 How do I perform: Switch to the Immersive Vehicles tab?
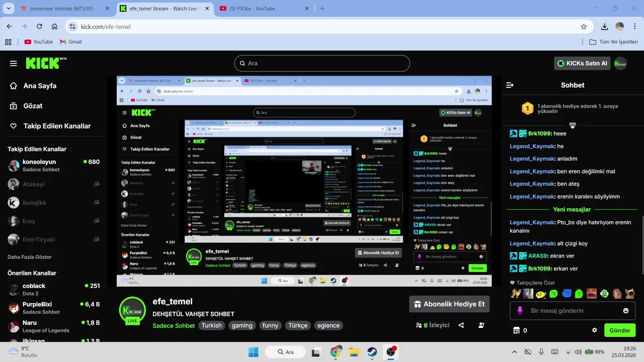click(x=65, y=9)
